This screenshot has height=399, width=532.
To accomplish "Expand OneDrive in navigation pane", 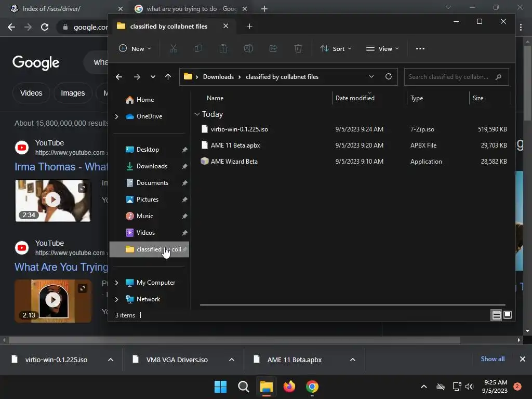I will pyautogui.click(x=117, y=116).
